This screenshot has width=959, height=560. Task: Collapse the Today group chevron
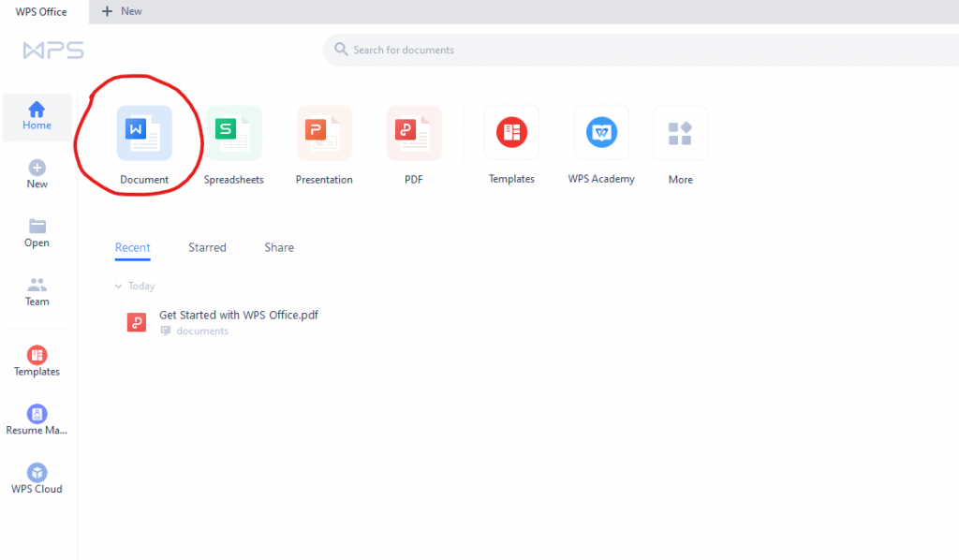(118, 287)
